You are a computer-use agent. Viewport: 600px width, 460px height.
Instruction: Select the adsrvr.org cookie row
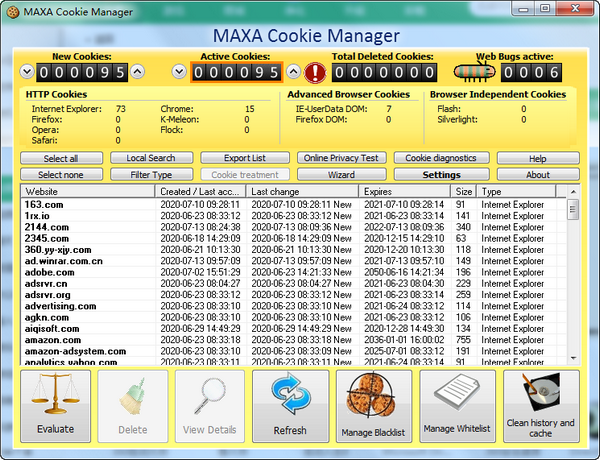pos(293,295)
